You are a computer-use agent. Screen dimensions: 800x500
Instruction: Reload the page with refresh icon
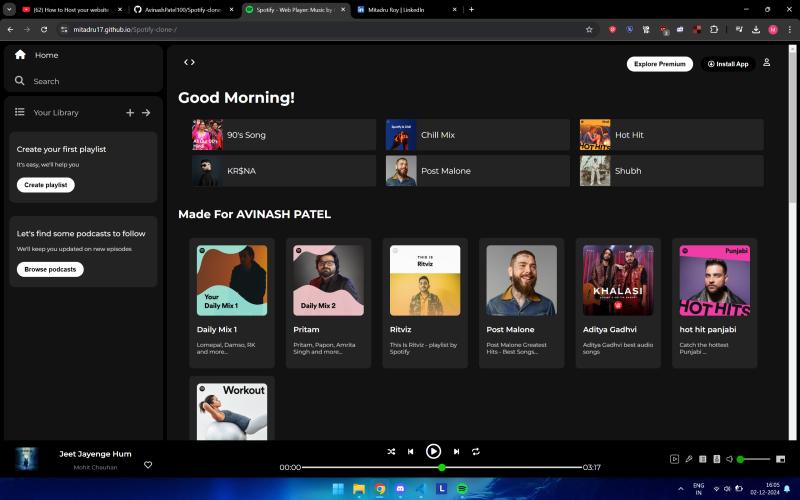point(44,30)
